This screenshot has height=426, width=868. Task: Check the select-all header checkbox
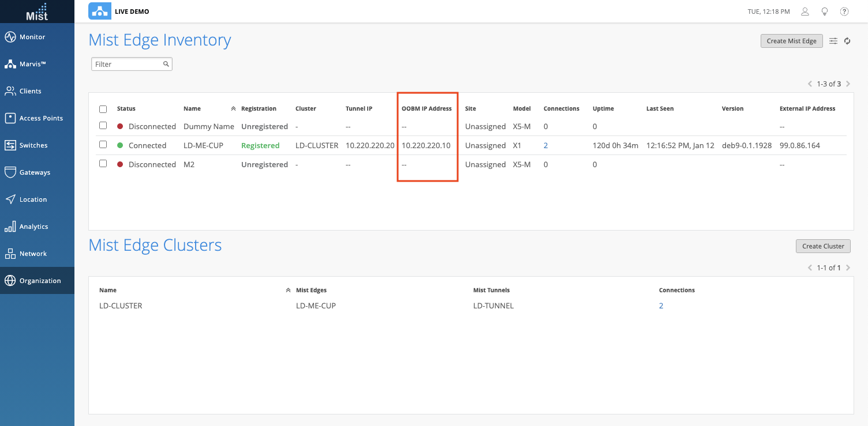103,109
